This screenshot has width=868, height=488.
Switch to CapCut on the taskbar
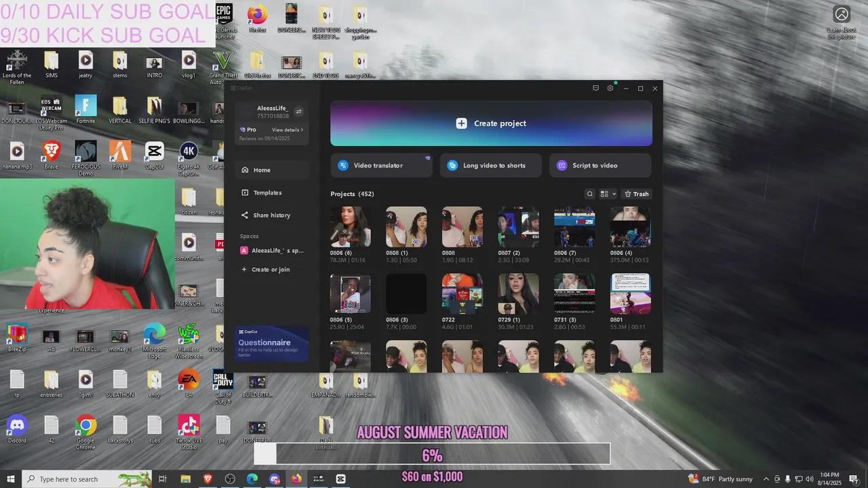pyautogui.click(x=340, y=479)
